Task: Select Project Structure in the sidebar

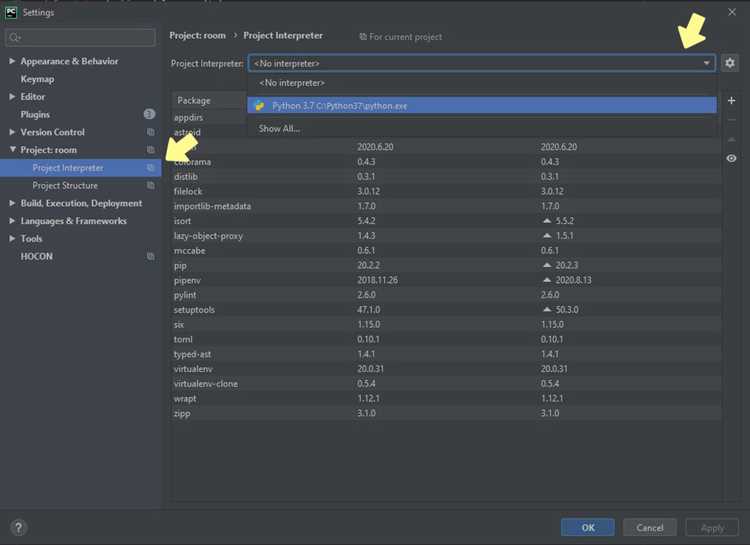Action: [80, 185]
